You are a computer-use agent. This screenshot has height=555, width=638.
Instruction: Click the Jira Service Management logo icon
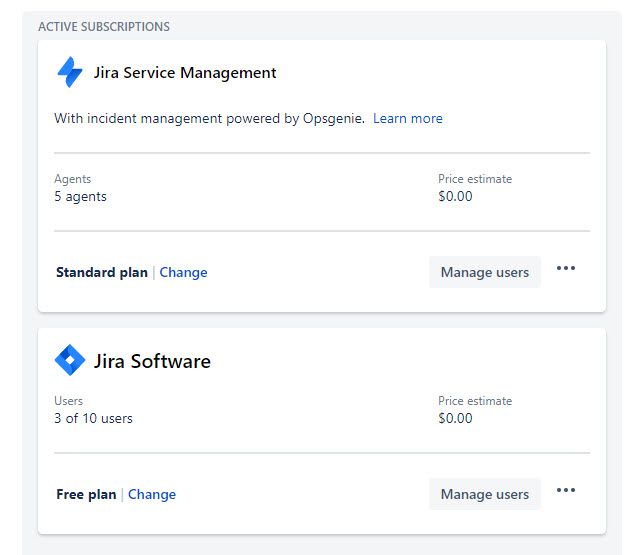coord(70,72)
